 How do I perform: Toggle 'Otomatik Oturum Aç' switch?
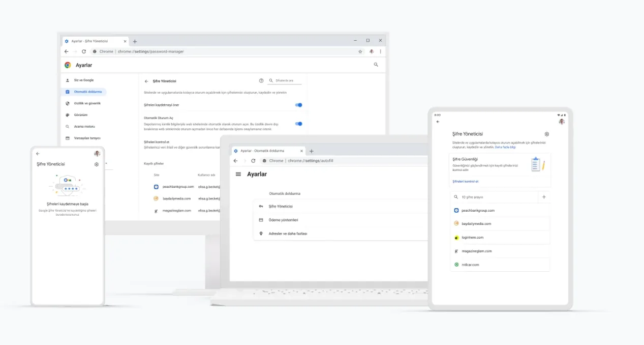click(x=299, y=124)
